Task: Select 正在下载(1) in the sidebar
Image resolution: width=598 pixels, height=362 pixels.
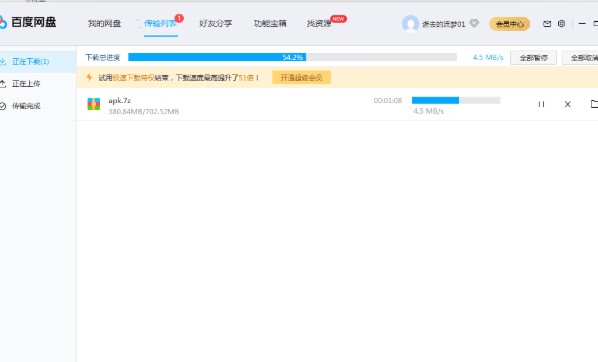Action: click(x=37, y=61)
